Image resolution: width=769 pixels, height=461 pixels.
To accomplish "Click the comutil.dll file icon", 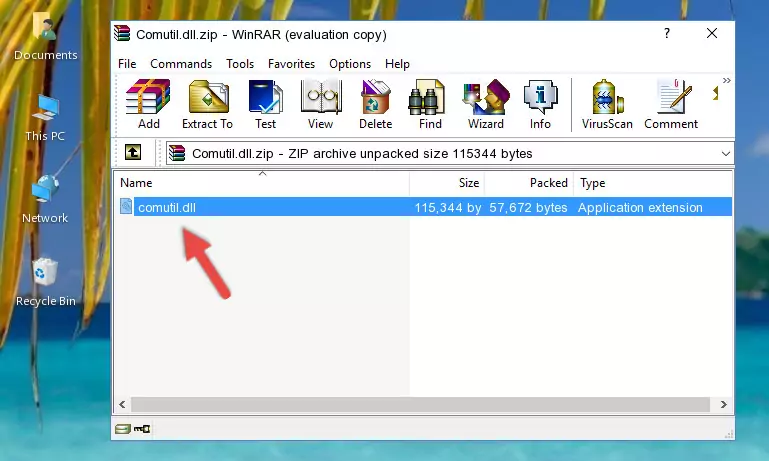I will tap(126, 206).
